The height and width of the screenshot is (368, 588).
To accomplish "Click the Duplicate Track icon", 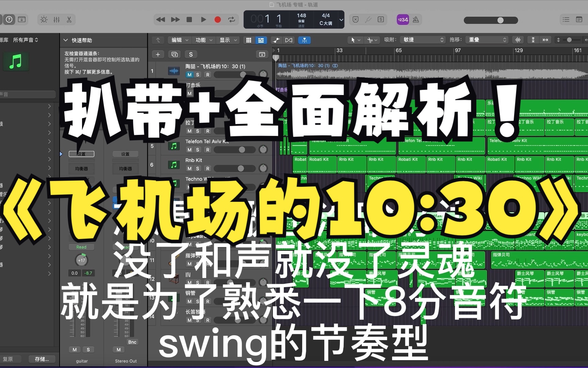I will (x=175, y=54).
